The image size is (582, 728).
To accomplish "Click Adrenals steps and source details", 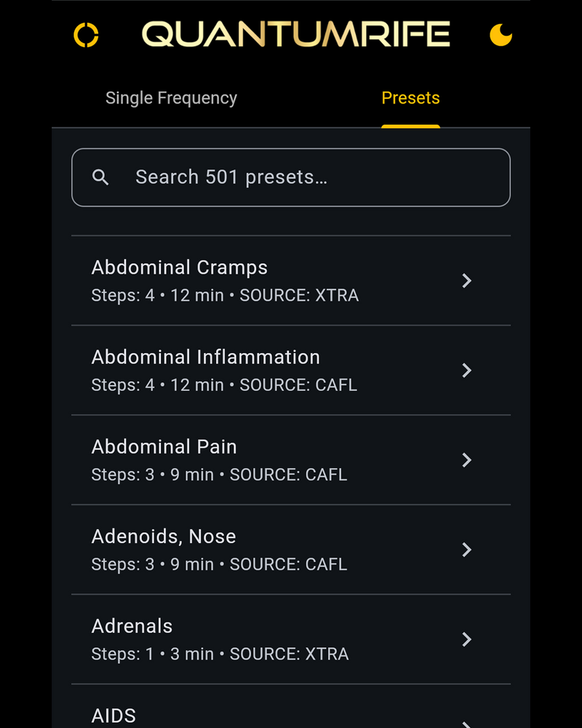I will tap(220, 654).
